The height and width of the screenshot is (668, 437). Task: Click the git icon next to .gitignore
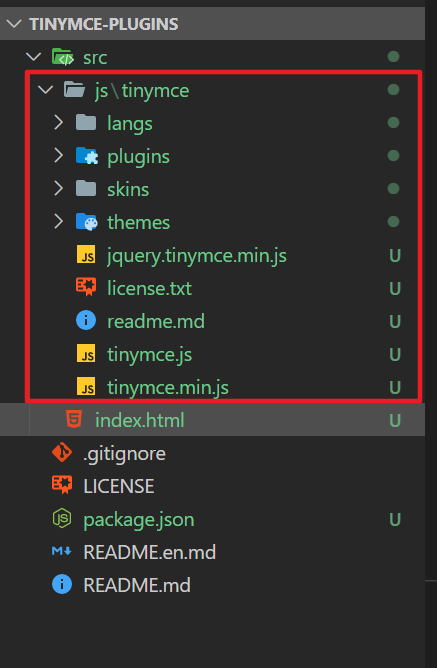click(x=62, y=452)
